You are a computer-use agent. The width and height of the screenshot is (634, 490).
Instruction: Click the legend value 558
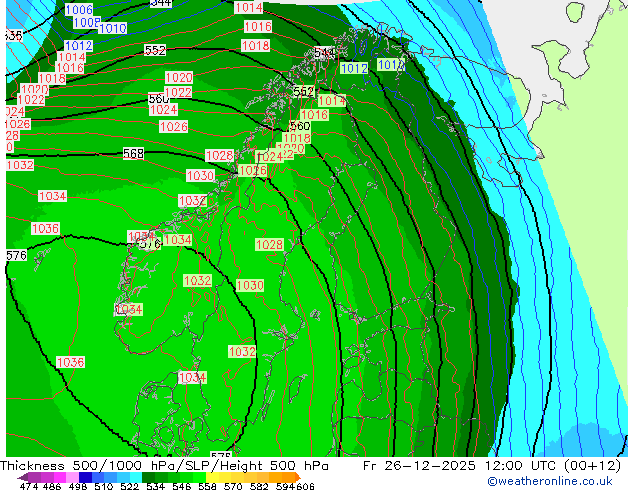coord(207,486)
